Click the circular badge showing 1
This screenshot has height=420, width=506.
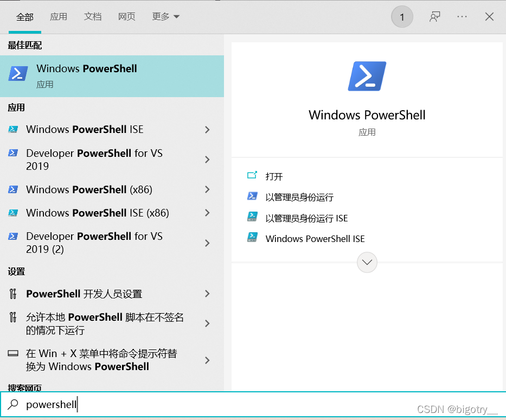pyautogui.click(x=402, y=17)
